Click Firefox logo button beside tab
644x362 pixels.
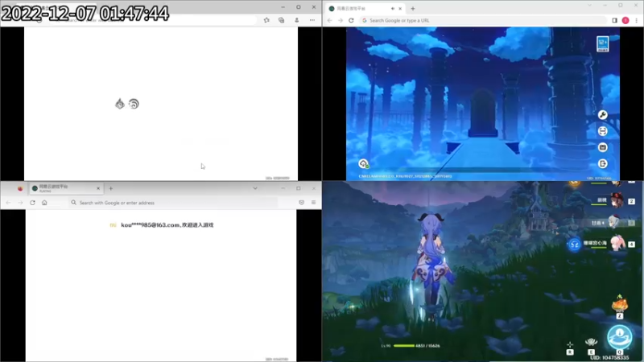click(x=20, y=188)
